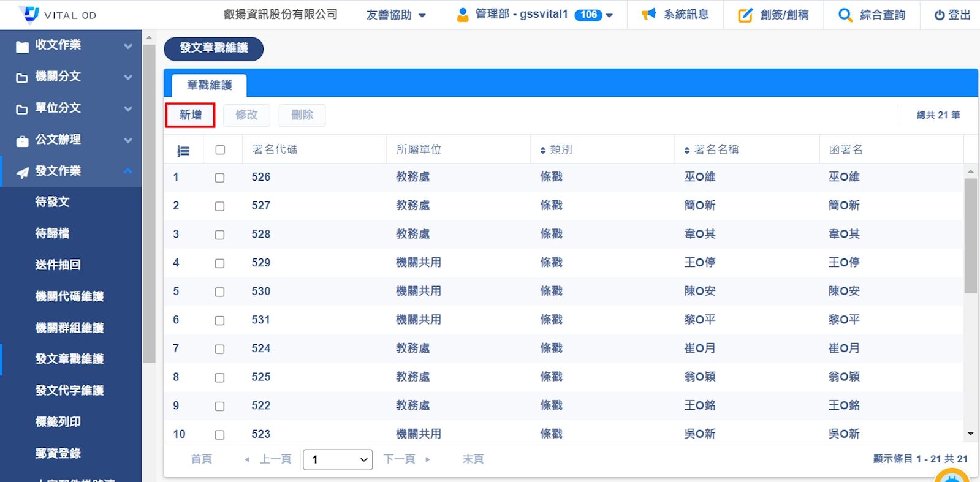Viewport: 980px width, 482px height.
Task: Open the search magnifier icon
Action: pos(845,15)
